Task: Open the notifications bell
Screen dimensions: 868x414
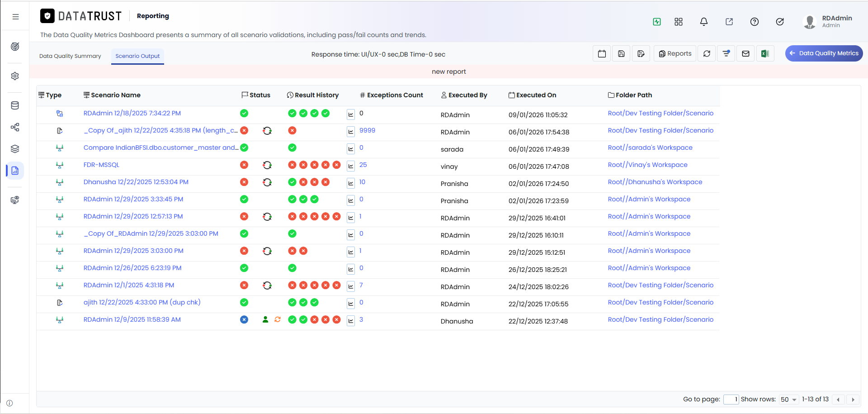Action: tap(704, 22)
